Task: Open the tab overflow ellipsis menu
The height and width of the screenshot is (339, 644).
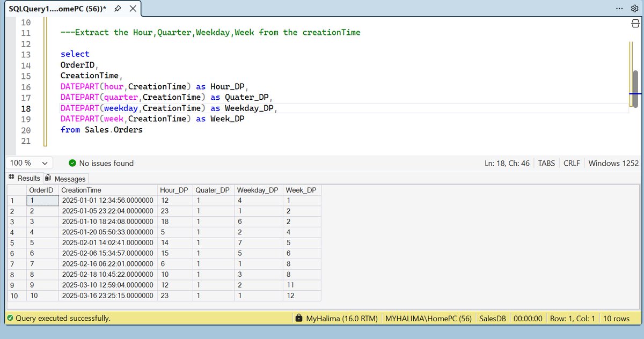Action: [x=619, y=9]
